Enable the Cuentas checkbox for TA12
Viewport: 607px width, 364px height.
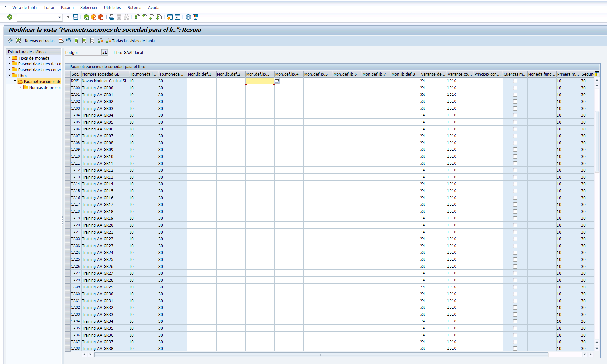515,170
